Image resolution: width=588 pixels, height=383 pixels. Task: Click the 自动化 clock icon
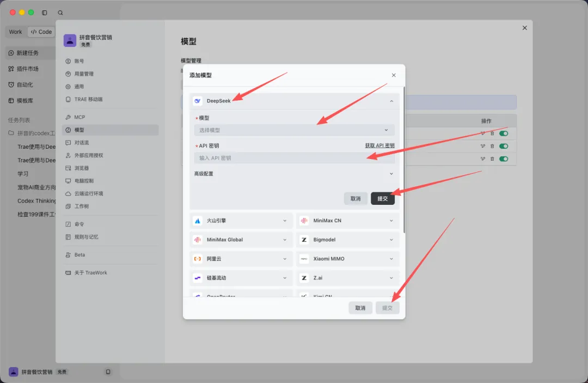11,85
